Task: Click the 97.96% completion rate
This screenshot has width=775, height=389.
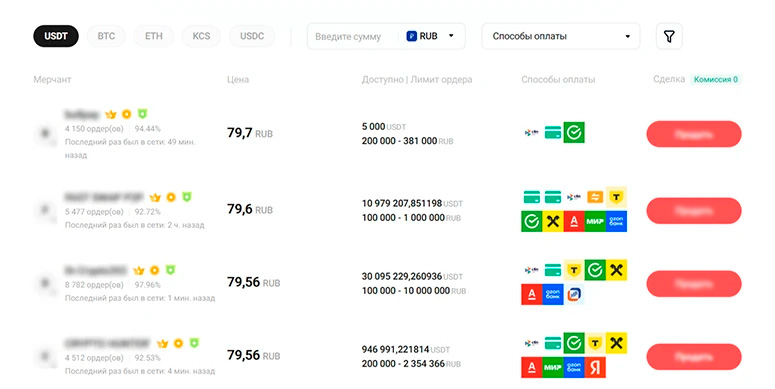Action: pos(147,285)
